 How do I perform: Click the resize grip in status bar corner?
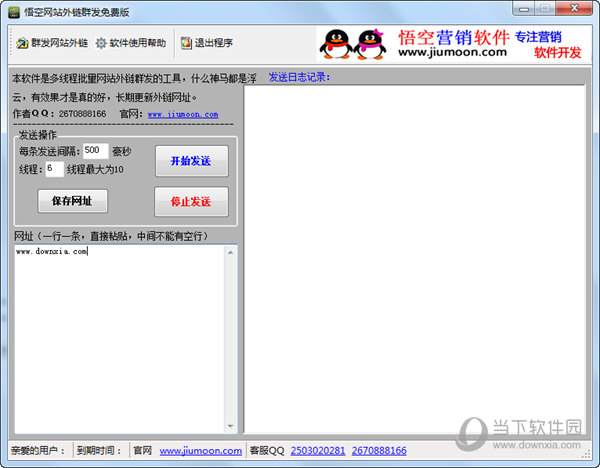tap(586, 454)
